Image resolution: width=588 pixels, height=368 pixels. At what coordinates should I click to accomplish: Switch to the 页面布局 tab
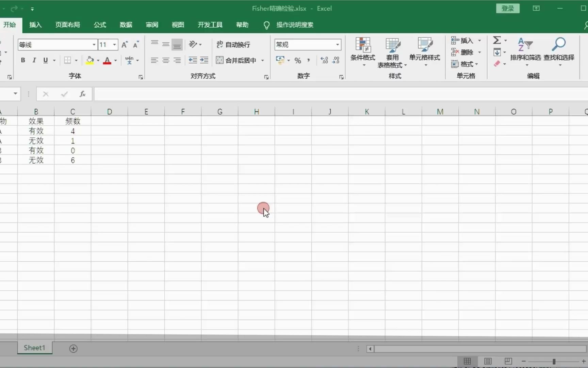pos(68,25)
